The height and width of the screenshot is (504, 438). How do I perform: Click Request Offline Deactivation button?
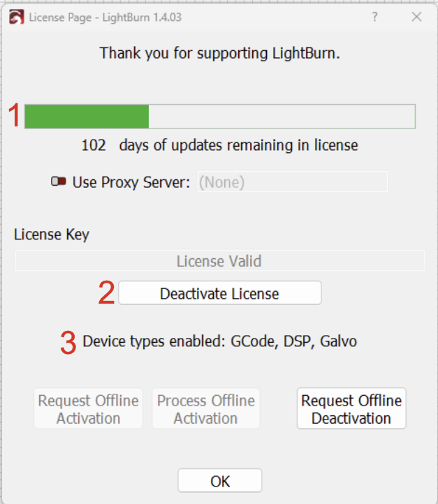[x=351, y=408]
